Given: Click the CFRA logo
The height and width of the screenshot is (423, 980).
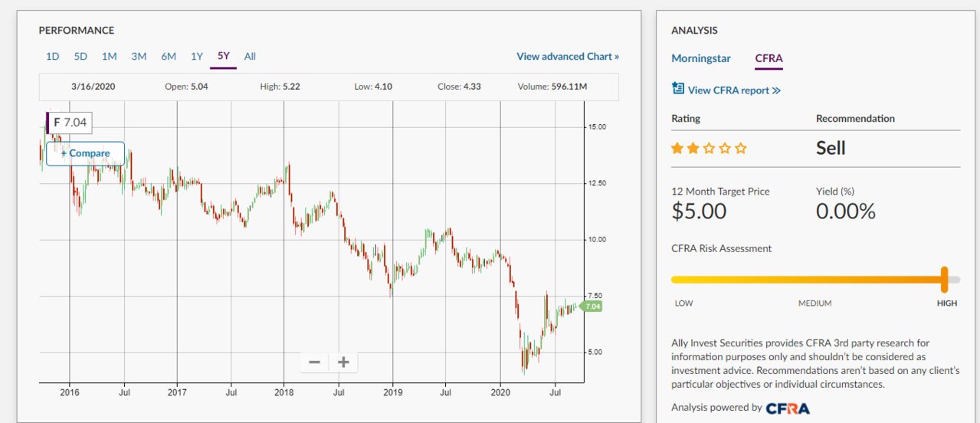Looking at the screenshot, I should [x=788, y=408].
